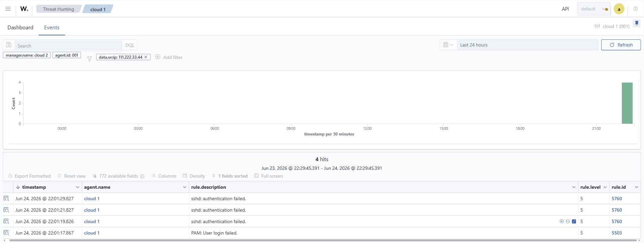The image size is (644, 243).
Task: Open cloud 1 agent link in last row
Action: [92, 233]
